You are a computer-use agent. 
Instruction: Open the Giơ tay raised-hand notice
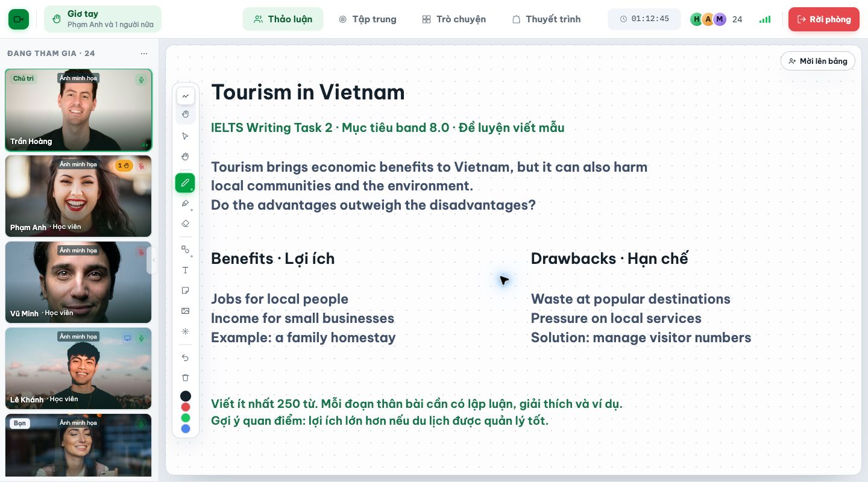[102, 19]
